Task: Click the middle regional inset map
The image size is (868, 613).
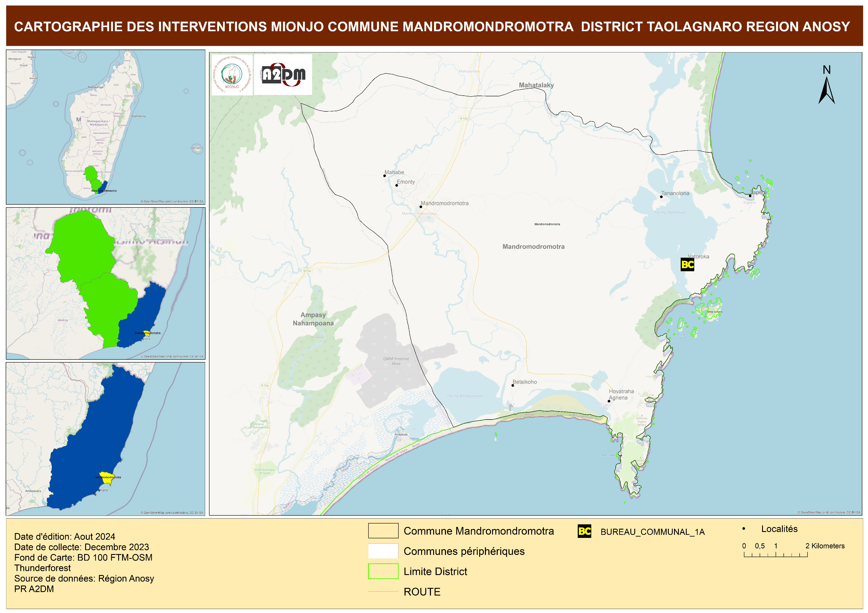Action: [105, 283]
